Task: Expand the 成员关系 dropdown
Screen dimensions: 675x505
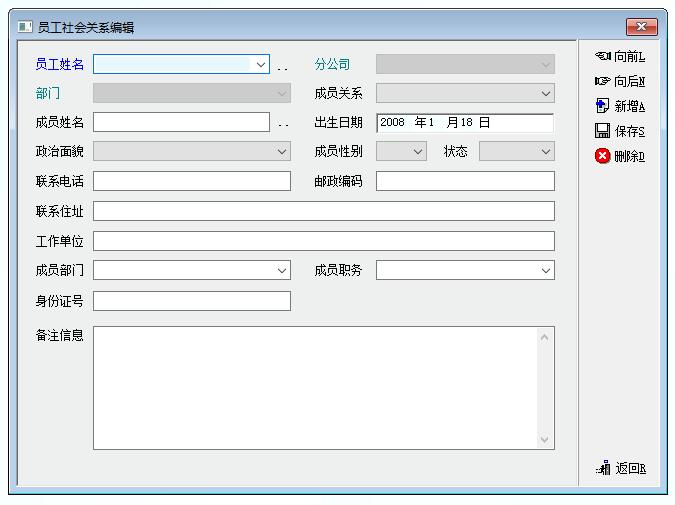Action: point(545,93)
